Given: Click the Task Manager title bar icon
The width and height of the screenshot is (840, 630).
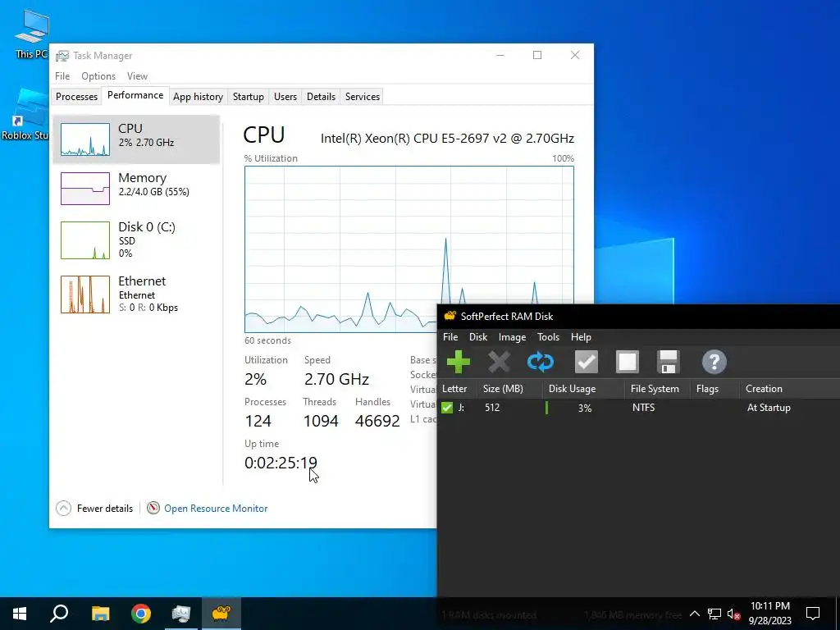Looking at the screenshot, I should (62, 56).
